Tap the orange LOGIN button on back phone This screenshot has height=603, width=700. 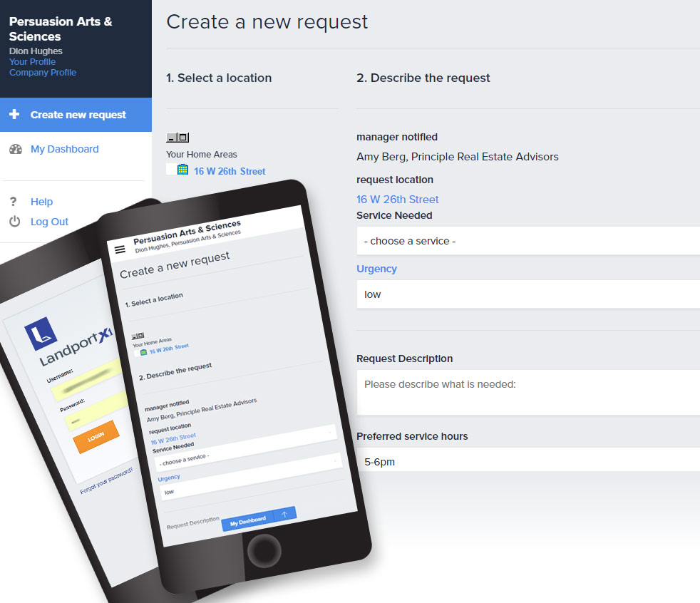pyautogui.click(x=96, y=436)
